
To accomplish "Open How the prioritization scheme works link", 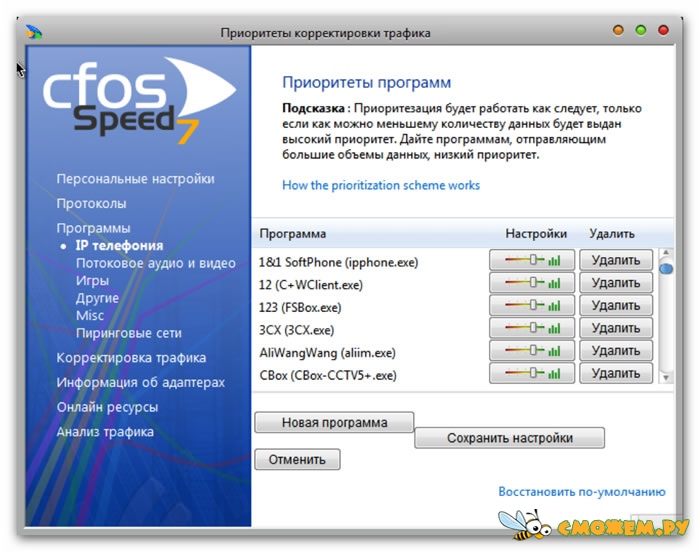I will (x=381, y=185).
